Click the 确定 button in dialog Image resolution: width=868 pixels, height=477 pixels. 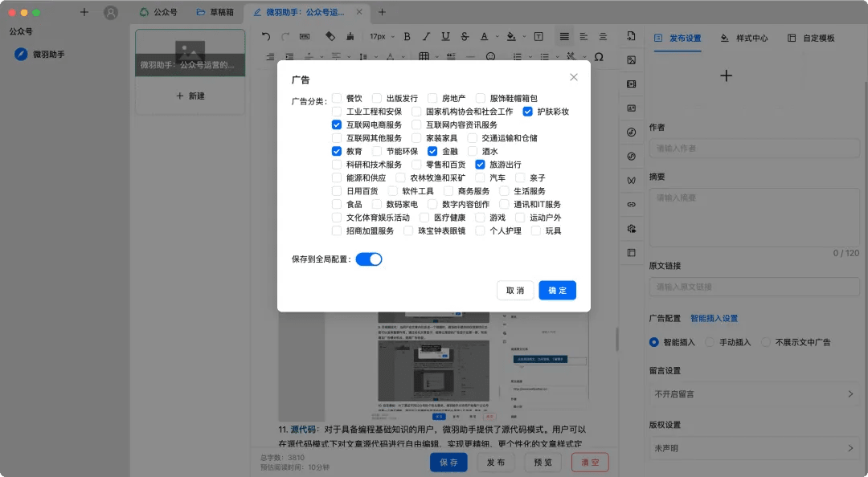click(557, 290)
